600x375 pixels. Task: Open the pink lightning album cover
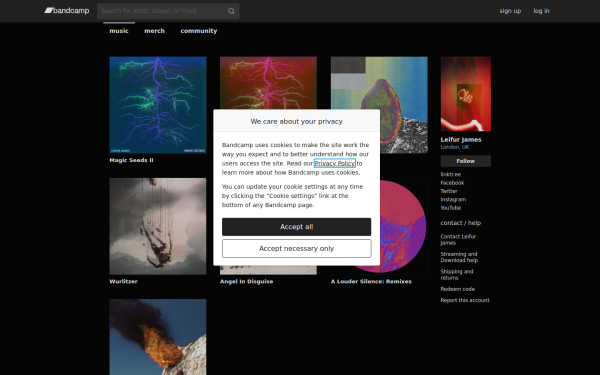268,83
